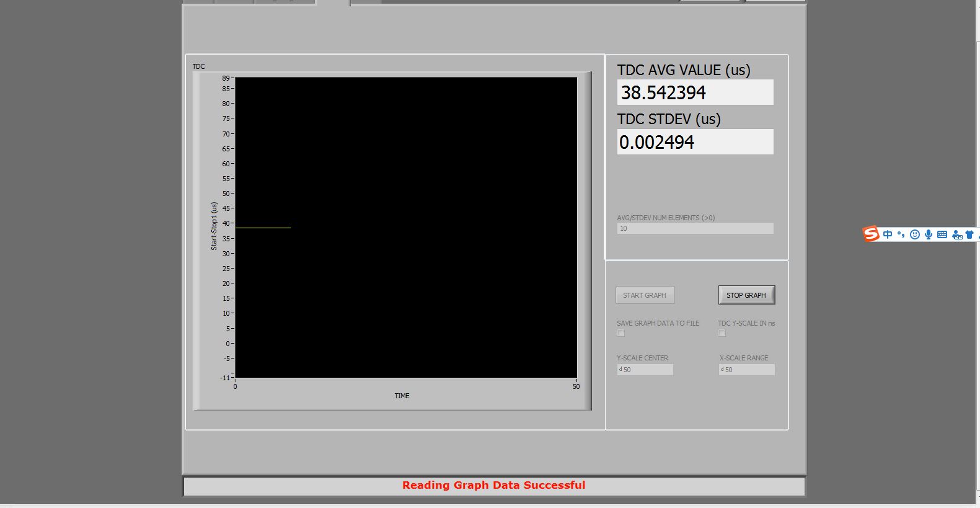This screenshot has width=980, height=508.
Task: Click the STOP GRAPH button
Action: (746, 295)
